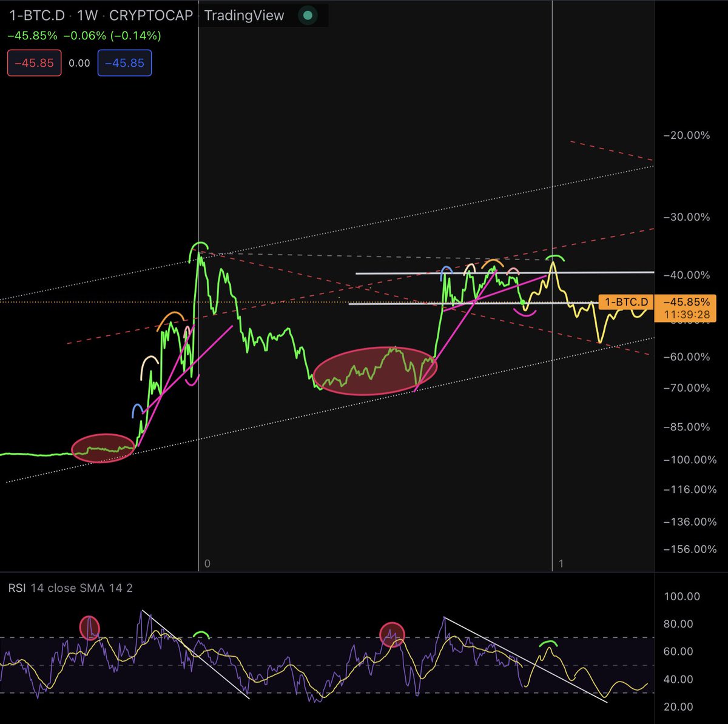Click the orange 1-BTC.D price tag
The height and width of the screenshot is (724, 728).
point(627,302)
